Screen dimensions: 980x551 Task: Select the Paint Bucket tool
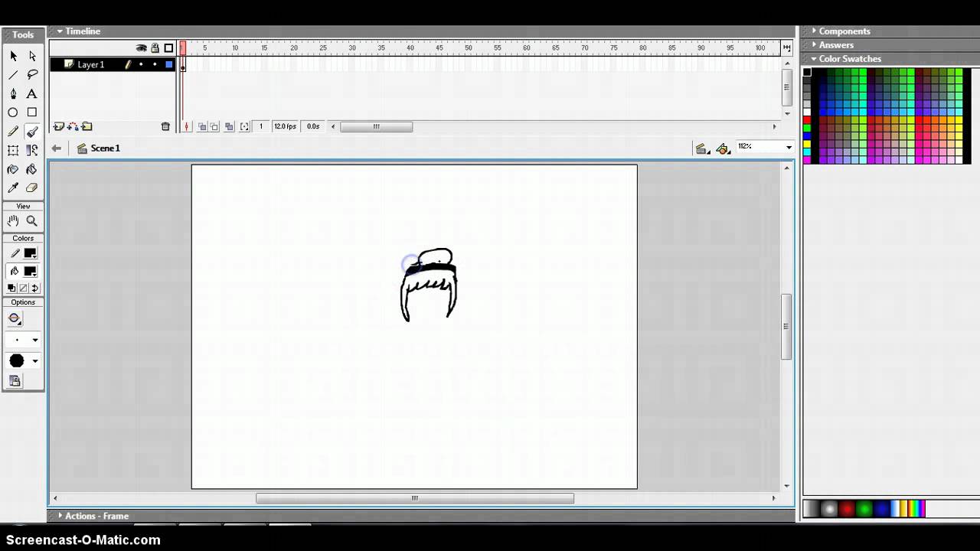pos(32,169)
